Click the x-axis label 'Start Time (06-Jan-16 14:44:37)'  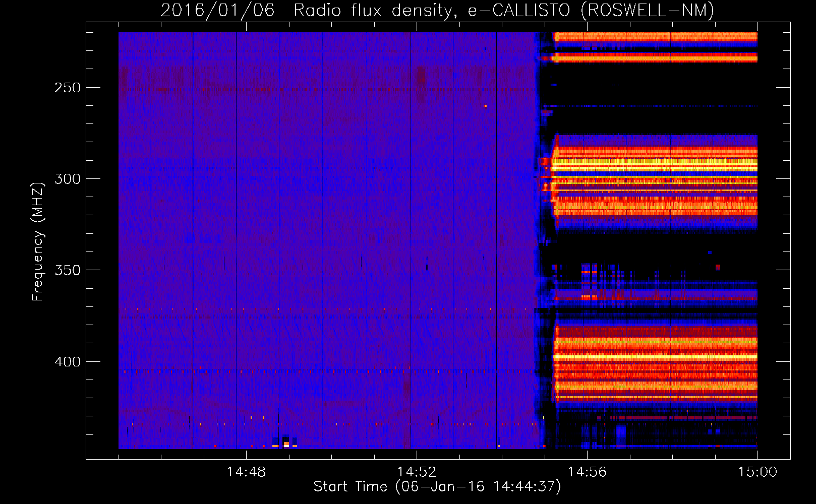[437, 487]
